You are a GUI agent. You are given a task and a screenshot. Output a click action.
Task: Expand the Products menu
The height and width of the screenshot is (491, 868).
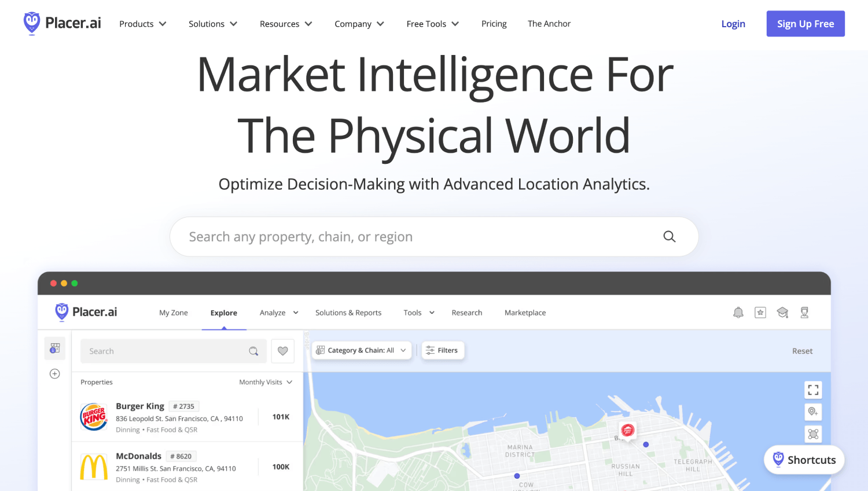143,24
